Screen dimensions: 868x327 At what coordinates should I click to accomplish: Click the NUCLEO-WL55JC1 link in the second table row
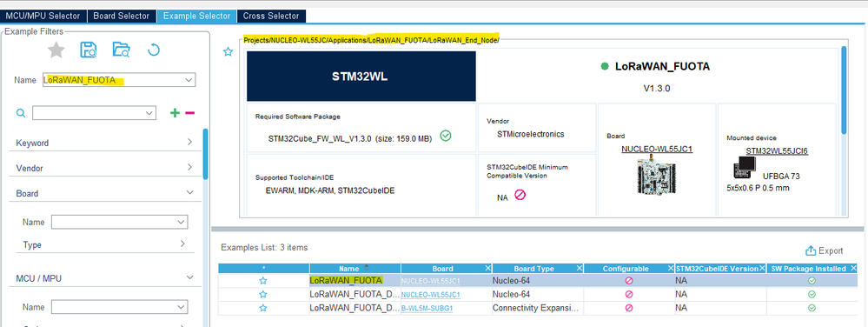(x=430, y=294)
